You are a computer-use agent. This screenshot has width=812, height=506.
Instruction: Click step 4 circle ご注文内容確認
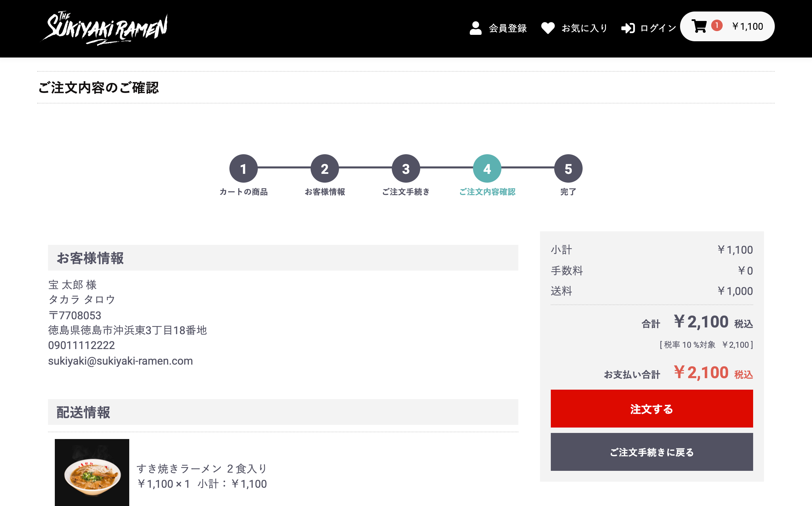point(487,168)
